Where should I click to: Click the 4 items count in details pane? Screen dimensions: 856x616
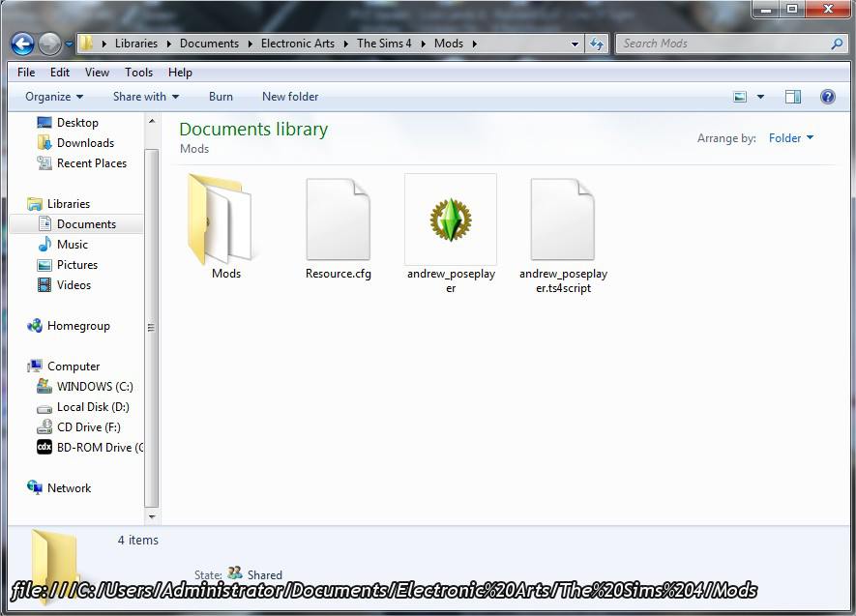click(x=138, y=541)
